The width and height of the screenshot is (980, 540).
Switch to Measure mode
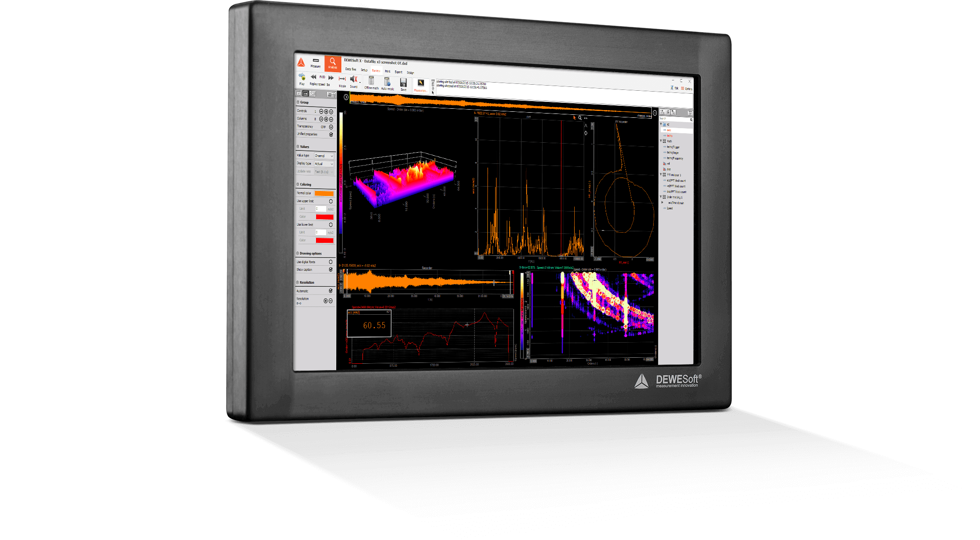click(x=316, y=63)
